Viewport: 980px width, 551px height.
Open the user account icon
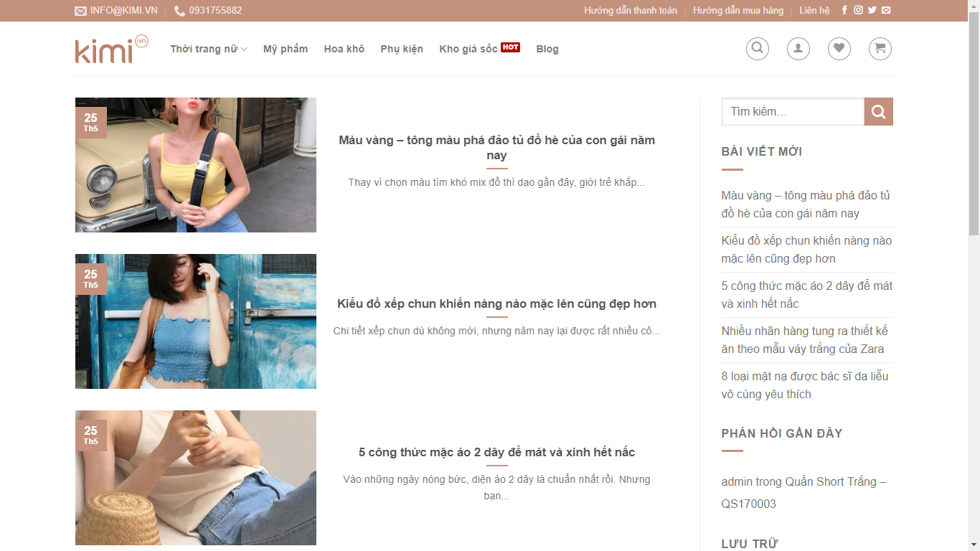[x=798, y=49]
